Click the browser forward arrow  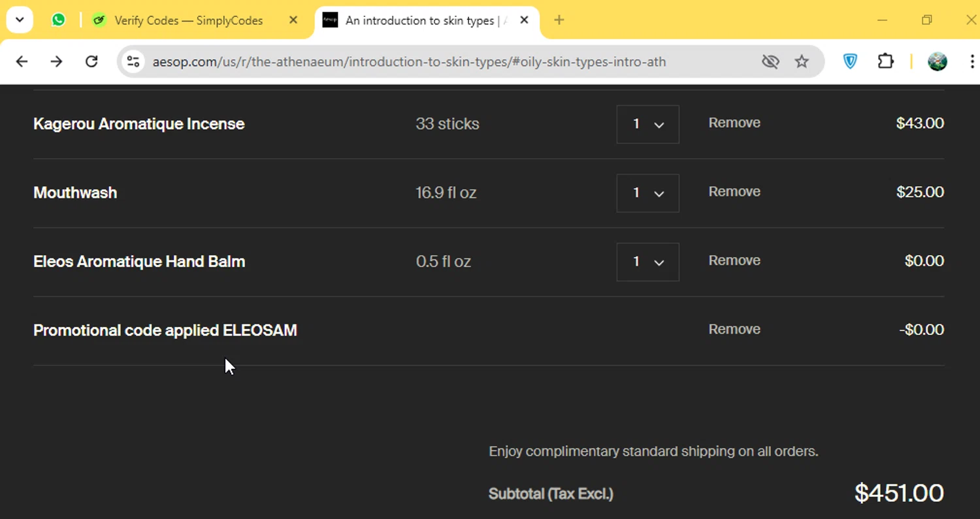point(57,61)
